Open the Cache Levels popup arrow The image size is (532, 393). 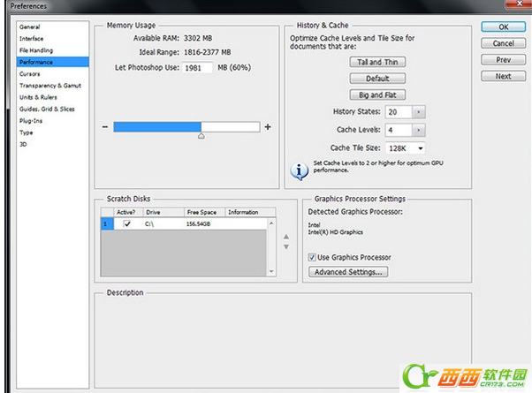pyautogui.click(x=419, y=130)
